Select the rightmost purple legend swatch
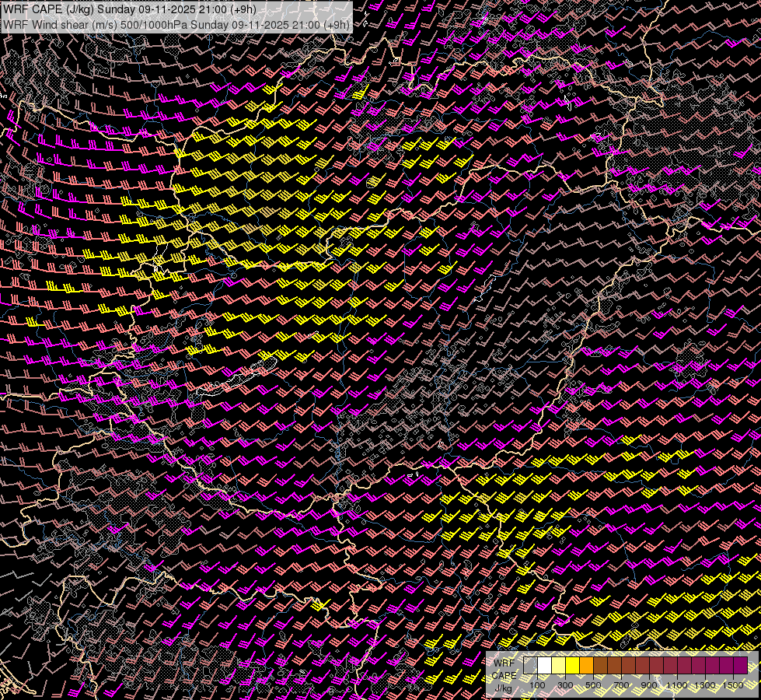This screenshot has height=700, width=761. [740, 665]
